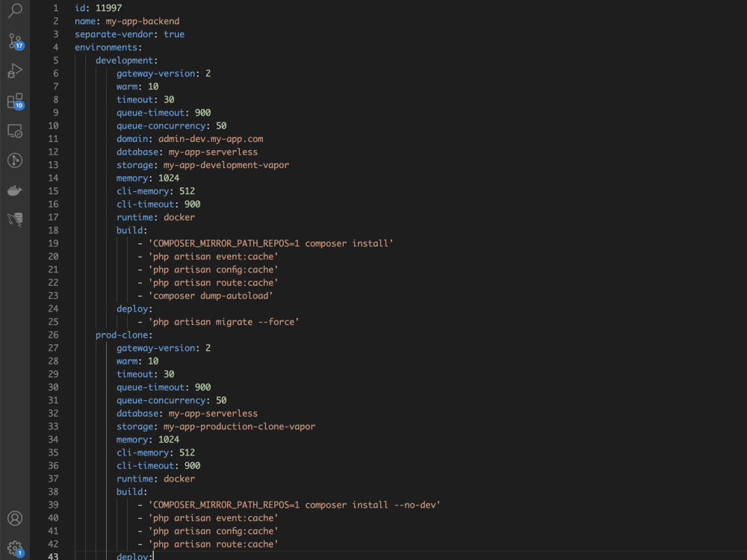The height and width of the screenshot is (560, 747).
Task: Click 'runtime: docker' on line 17
Action: [x=156, y=217]
